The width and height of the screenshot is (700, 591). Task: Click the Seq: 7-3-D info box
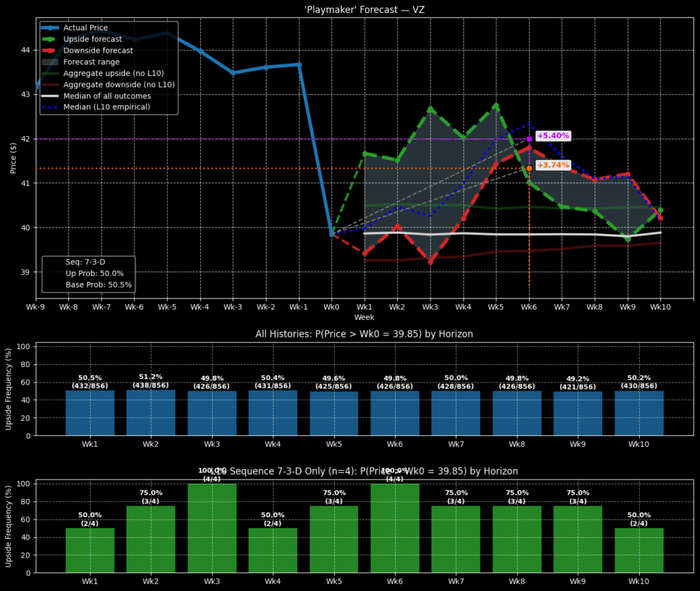pyautogui.click(x=89, y=273)
